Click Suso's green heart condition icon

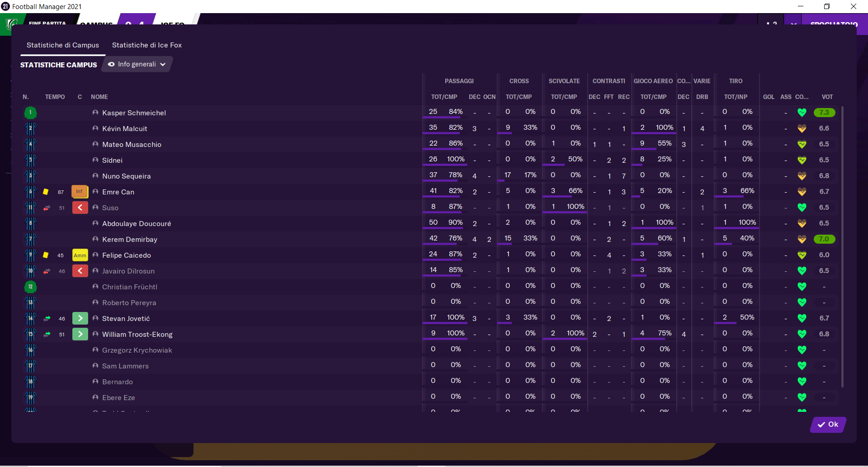(x=802, y=208)
